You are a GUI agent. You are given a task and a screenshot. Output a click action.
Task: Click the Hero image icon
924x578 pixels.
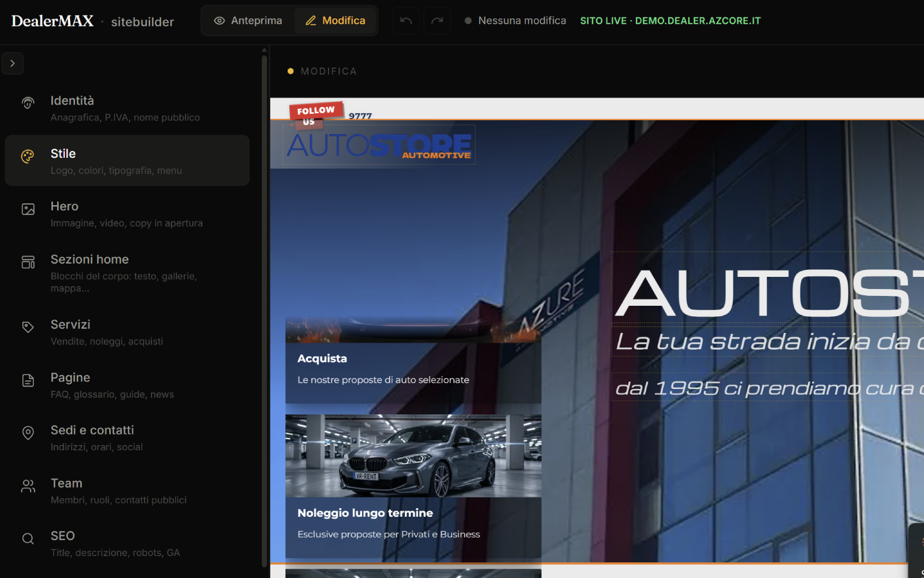pos(28,209)
